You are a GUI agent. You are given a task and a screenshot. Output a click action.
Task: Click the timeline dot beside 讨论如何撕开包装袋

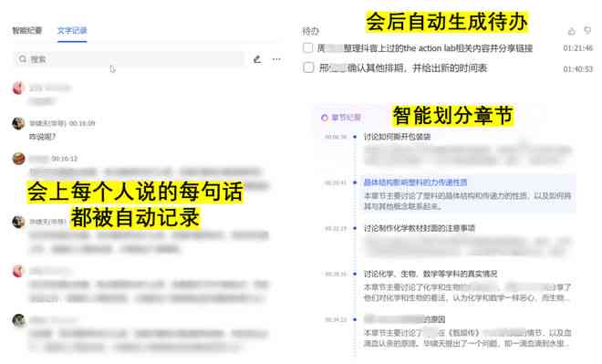(x=355, y=137)
